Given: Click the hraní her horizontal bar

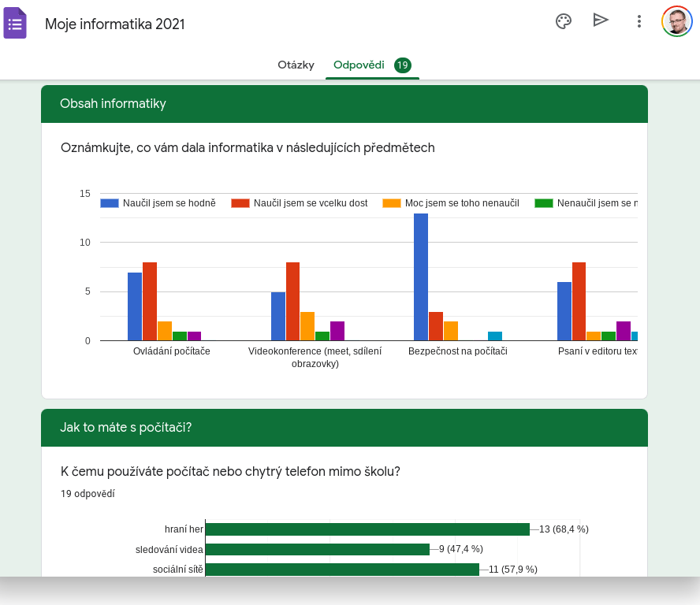Looking at the screenshot, I should pyautogui.click(x=367, y=529).
